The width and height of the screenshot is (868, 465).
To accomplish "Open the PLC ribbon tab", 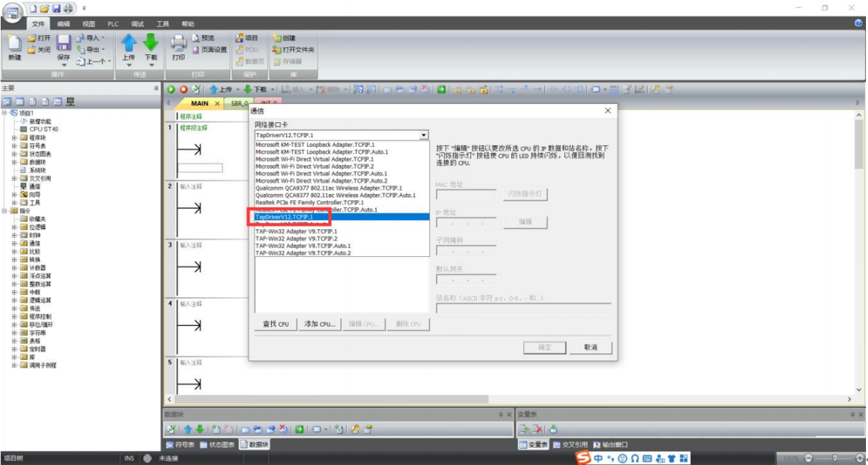I will [113, 24].
